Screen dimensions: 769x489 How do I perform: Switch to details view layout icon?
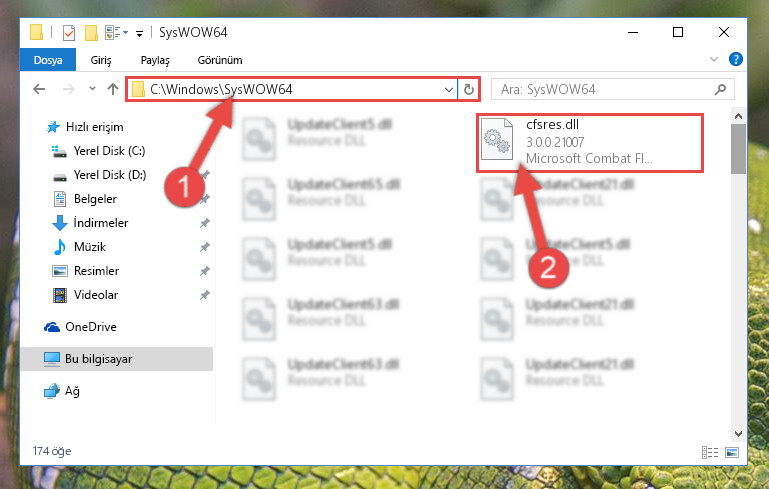click(x=710, y=452)
